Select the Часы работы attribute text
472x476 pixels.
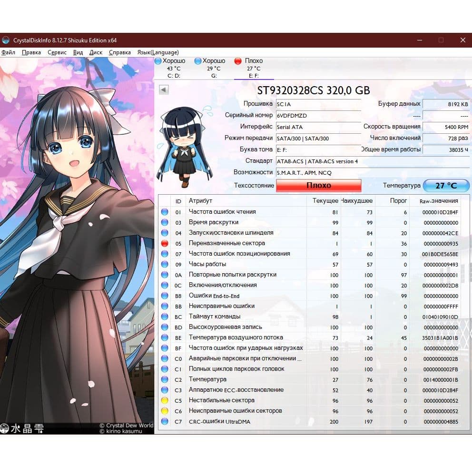pos(207,264)
